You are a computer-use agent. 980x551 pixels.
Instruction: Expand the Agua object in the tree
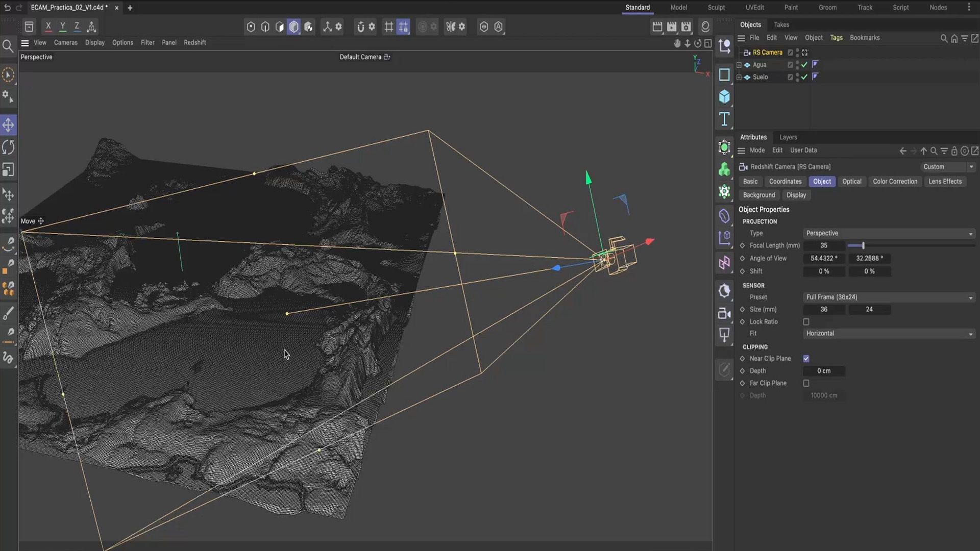click(739, 65)
